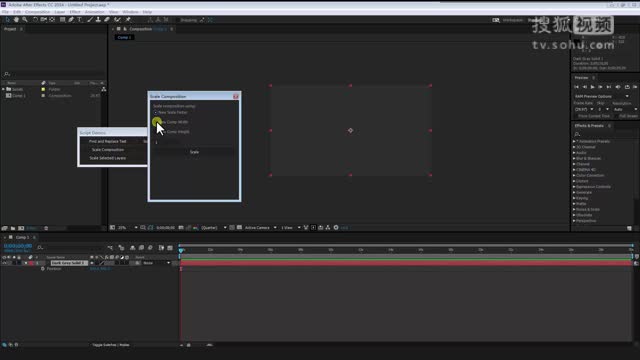Click First Frame button in Preview panel
This screenshot has width=640, height=360.
pos(576,87)
